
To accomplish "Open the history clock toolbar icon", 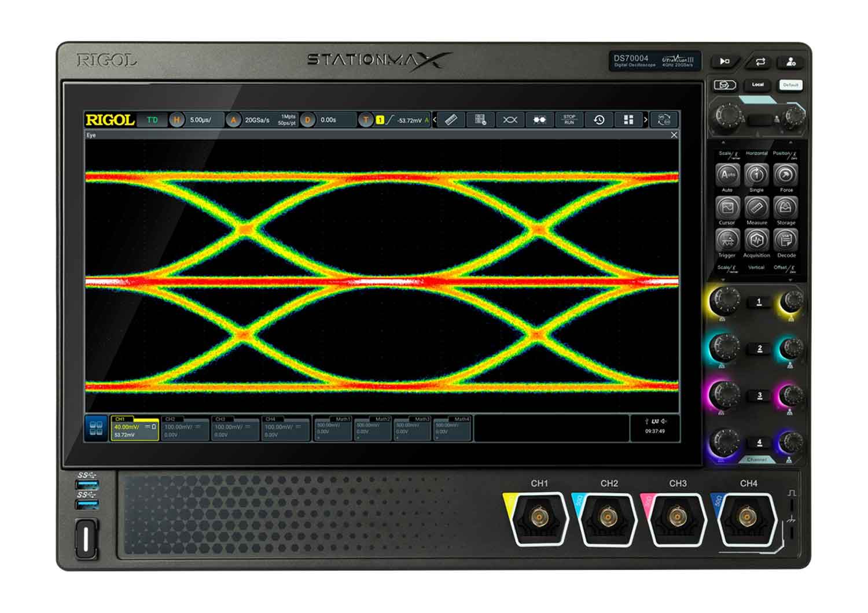I will 599,120.
